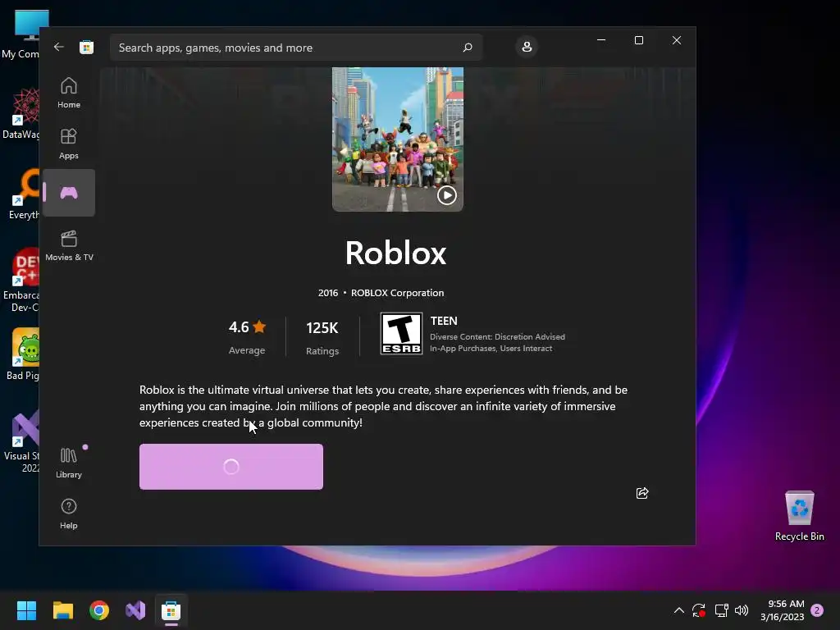
Task: Open the Library section
Action: (x=69, y=463)
